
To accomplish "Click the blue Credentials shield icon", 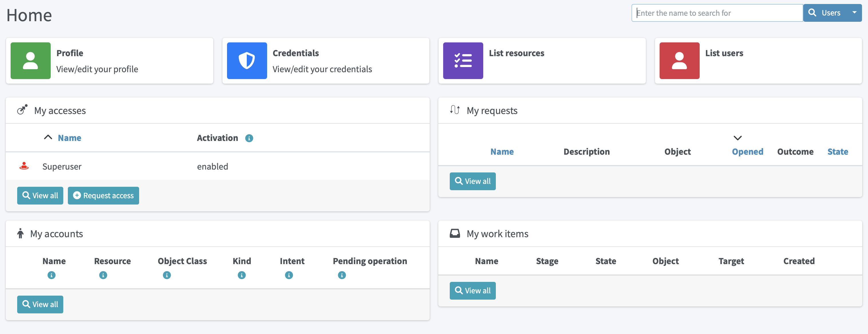I will tap(247, 61).
